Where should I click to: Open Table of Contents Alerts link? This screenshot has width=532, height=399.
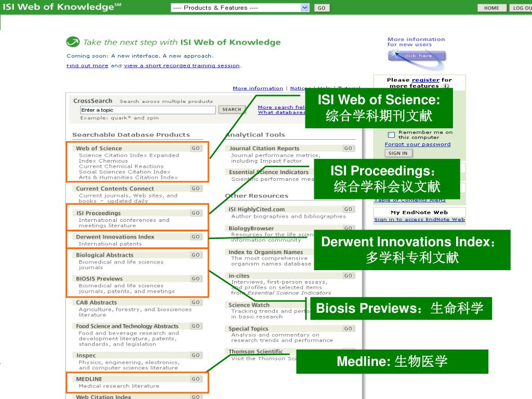coord(410,200)
